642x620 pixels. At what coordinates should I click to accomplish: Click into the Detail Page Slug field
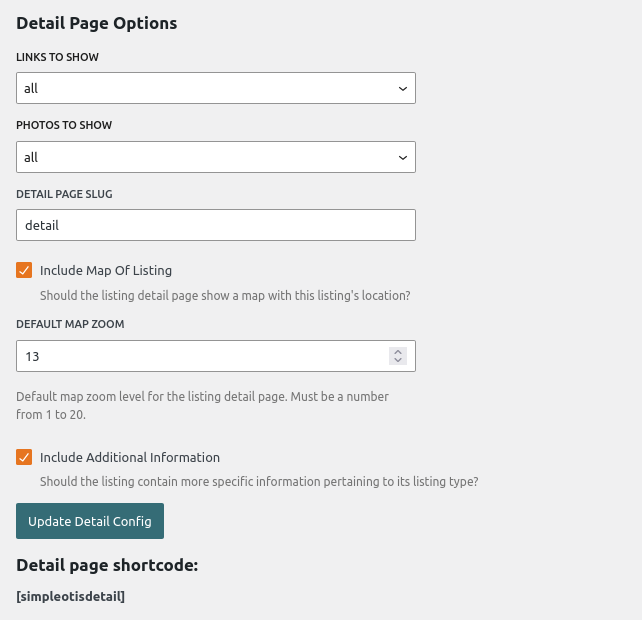(215, 225)
